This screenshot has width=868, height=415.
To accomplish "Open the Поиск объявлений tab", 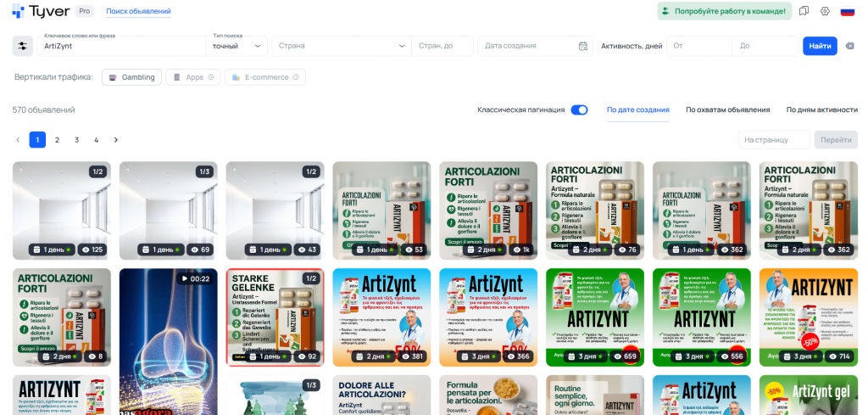I will tap(138, 11).
